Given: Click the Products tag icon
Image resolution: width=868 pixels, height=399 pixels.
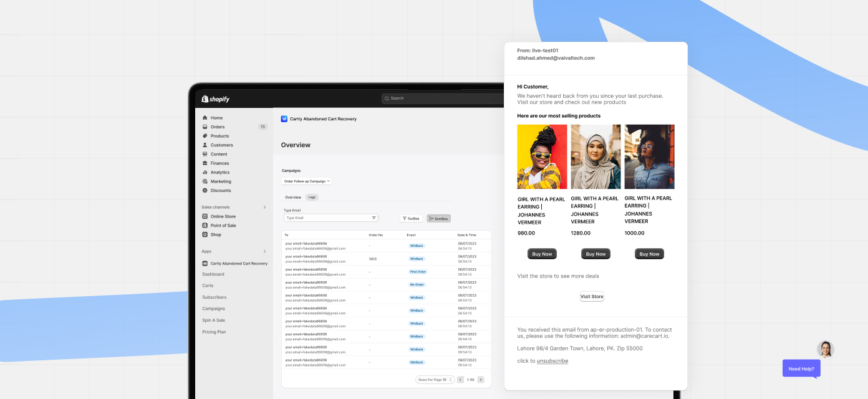Looking at the screenshot, I should pyautogui.click(x=205, y=136).
